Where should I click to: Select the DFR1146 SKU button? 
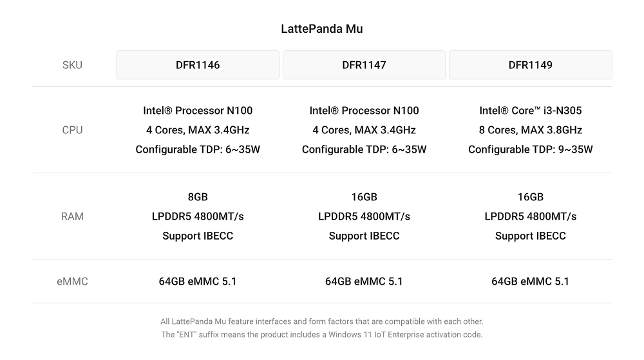tap(198, 65)
